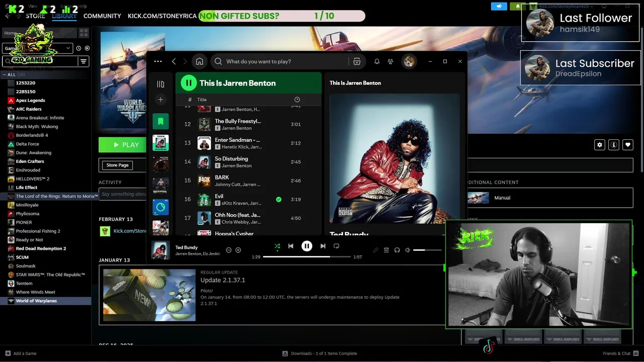Open Ted Bundy now-playing album thumbnail
The image size is (644, 362).
pos(160,250)
